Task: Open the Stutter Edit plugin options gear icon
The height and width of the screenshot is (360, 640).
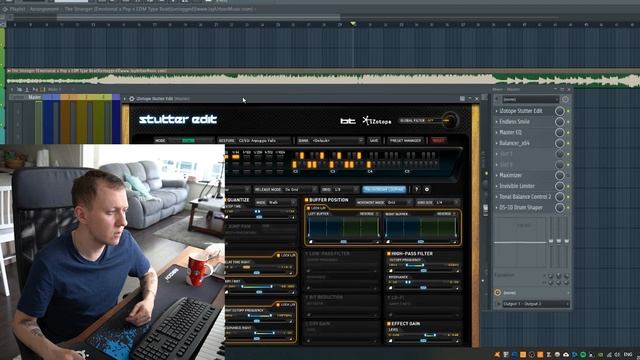Action: point(132,99)
